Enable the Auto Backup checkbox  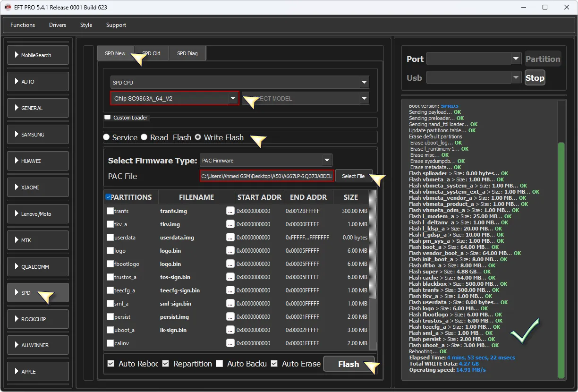(x=219, y=364)
